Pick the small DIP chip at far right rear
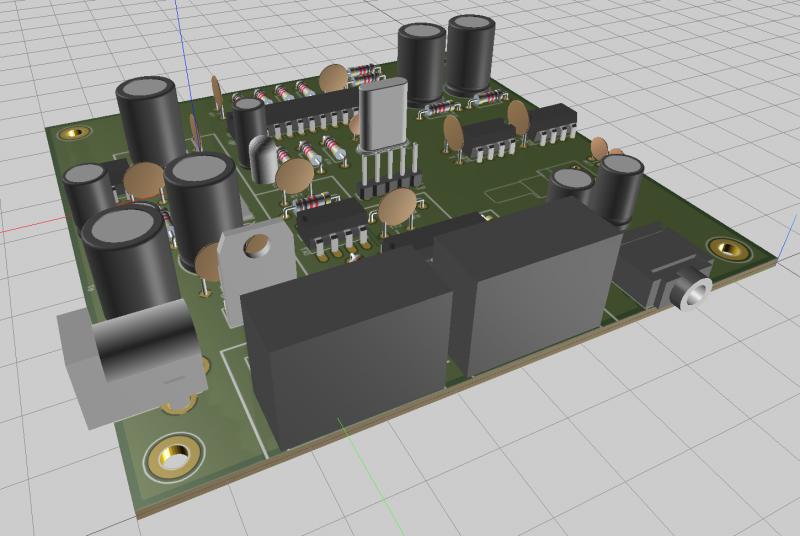 click(x=553, y=123)
